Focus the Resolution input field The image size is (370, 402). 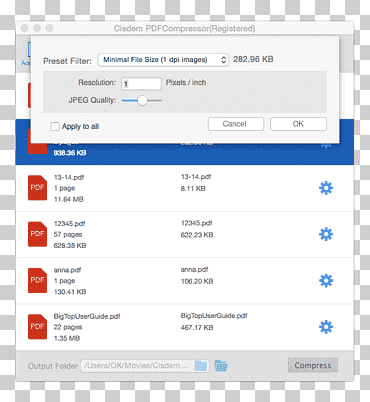(141, 83)
